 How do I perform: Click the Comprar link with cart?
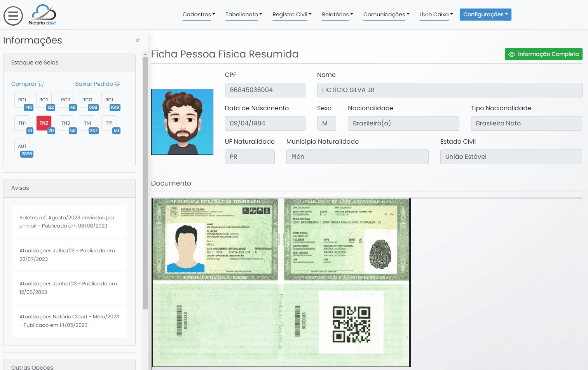(x=27, y=84)
